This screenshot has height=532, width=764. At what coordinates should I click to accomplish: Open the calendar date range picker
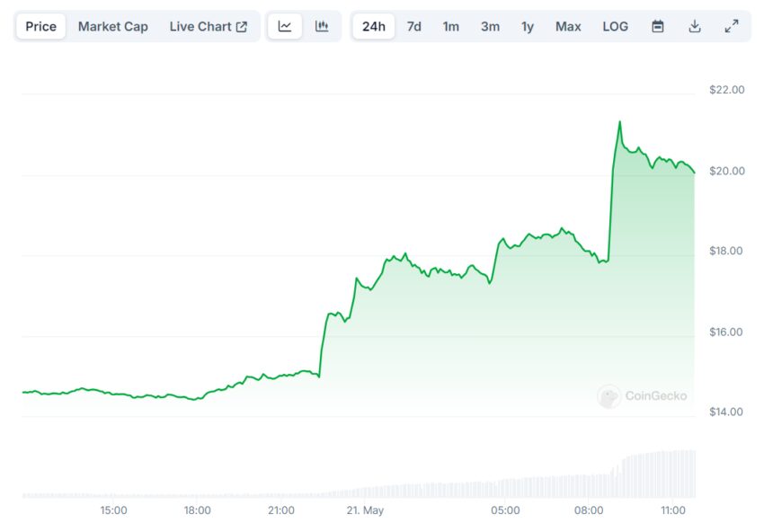click(658, 26)
